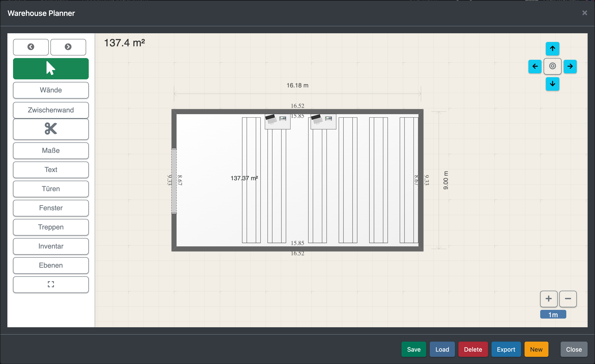
Task: Select the scissors cut wall tool
Action: pyautogui.click(x=51, y=129)
